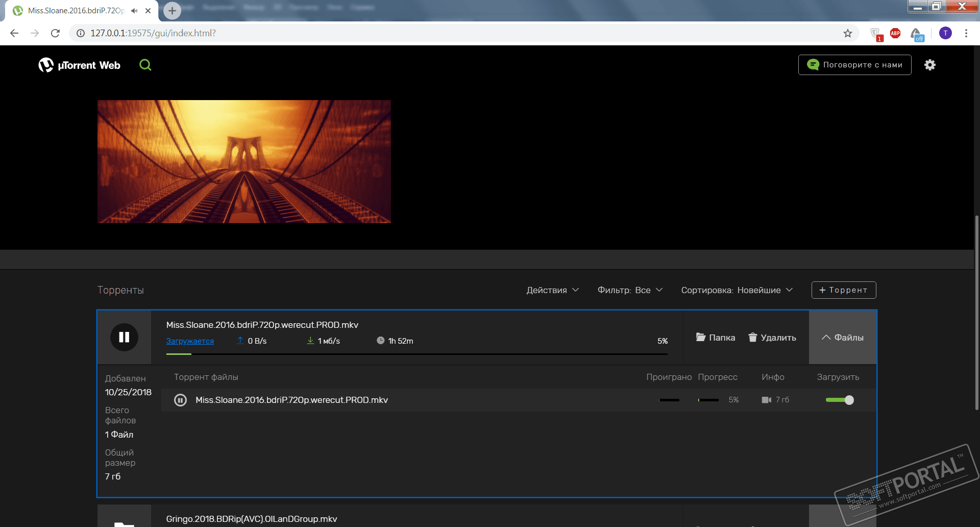Screen dimensions: 980x527
Task: Click the Загрузить column header
Action: tap(838, 377)
